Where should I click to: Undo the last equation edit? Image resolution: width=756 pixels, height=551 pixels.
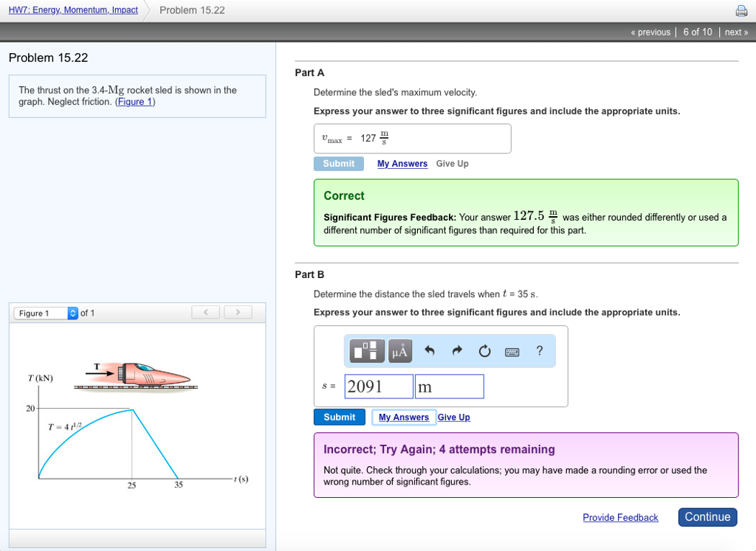pyautogui.click(x=430, y=350)
